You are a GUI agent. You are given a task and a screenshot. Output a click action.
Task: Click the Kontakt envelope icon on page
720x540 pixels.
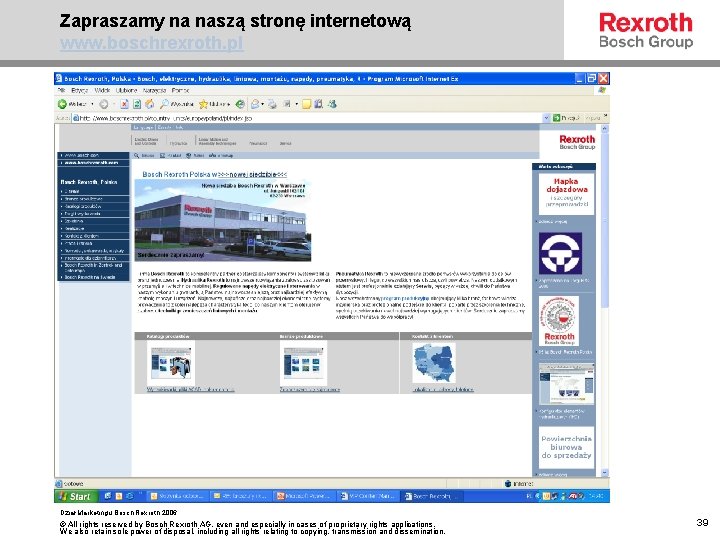click(x=162, y=156)
